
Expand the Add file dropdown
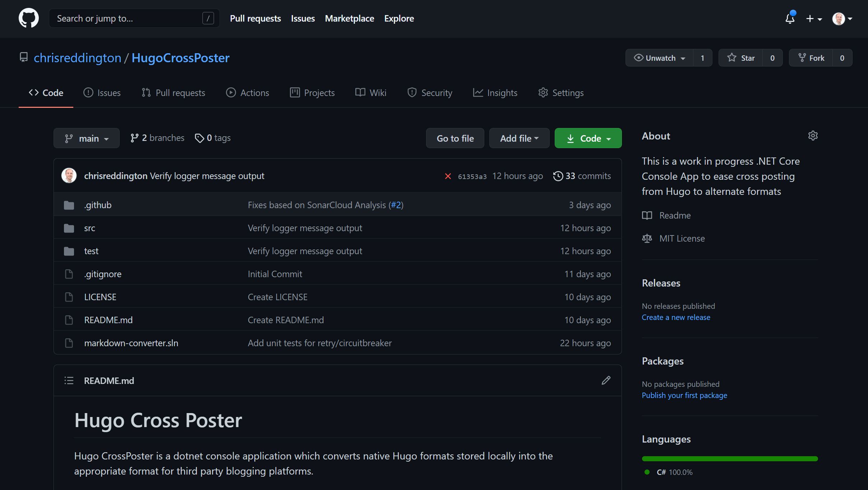pyautogui.click(x=519, y=138)
